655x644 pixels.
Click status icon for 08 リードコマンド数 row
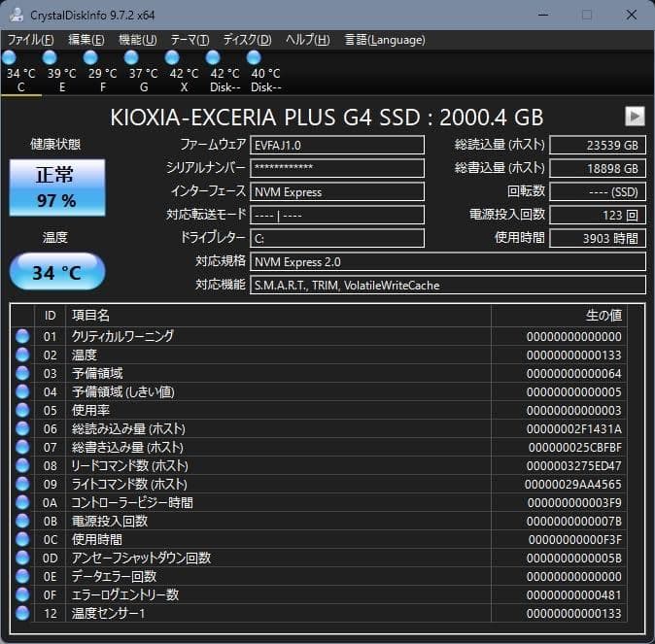pyautogui.click(x=22, y=465)
